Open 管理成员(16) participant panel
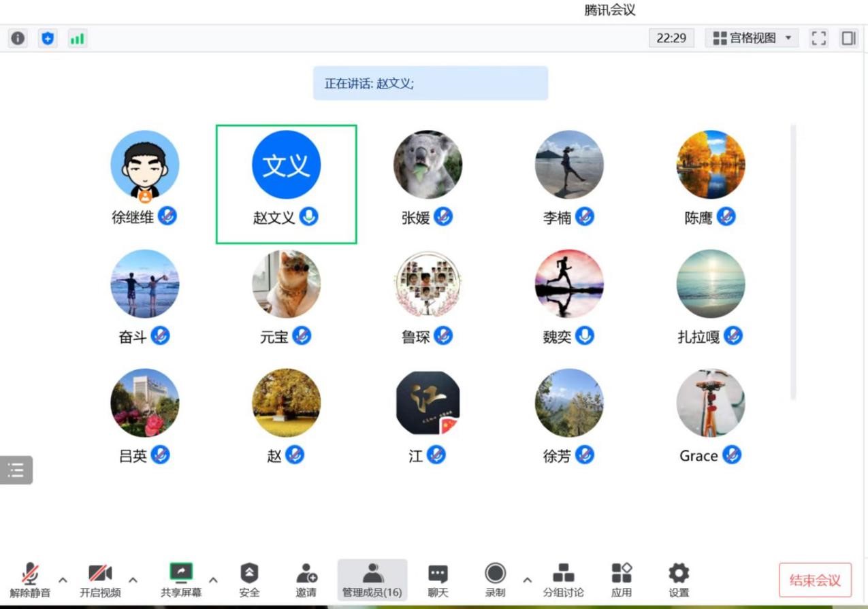 372,580
